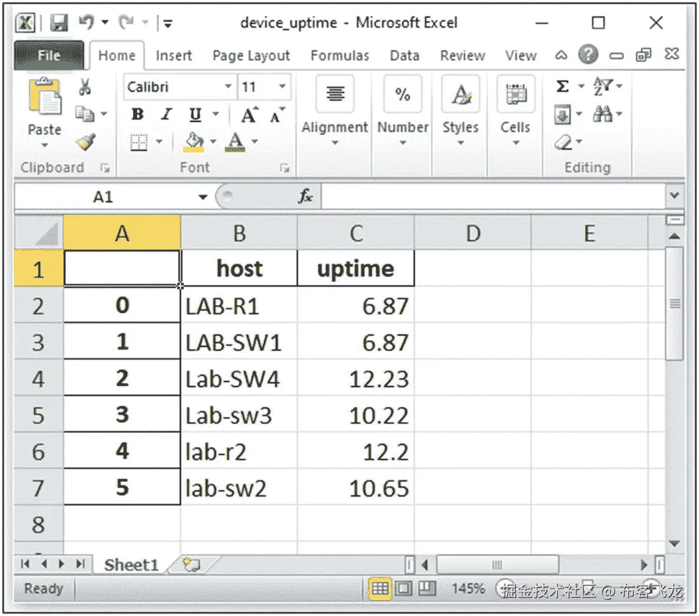The height and width of the screenshot is (616, 699).
Task: Toggle Underline formatting
Action: click(x=195, y=114)
